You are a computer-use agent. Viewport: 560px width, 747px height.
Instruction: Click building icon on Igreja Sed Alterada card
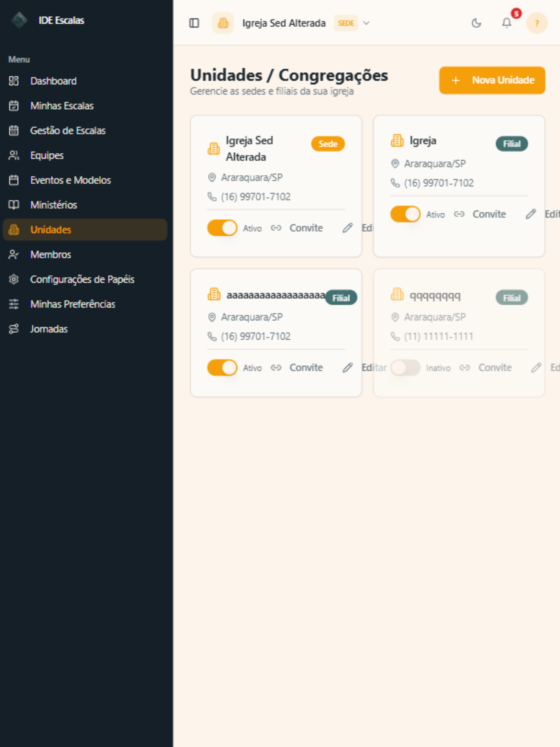tap(214, 148)
